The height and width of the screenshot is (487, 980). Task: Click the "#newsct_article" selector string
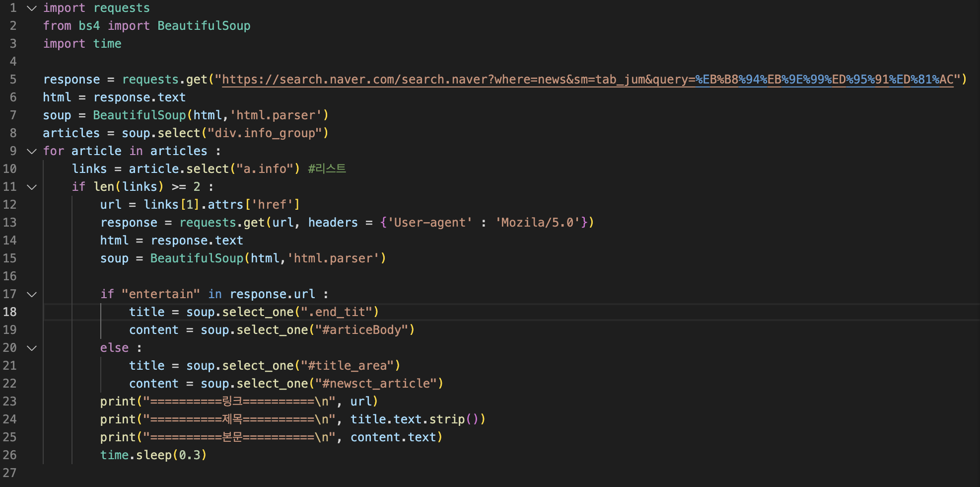(x=376, y=384)
